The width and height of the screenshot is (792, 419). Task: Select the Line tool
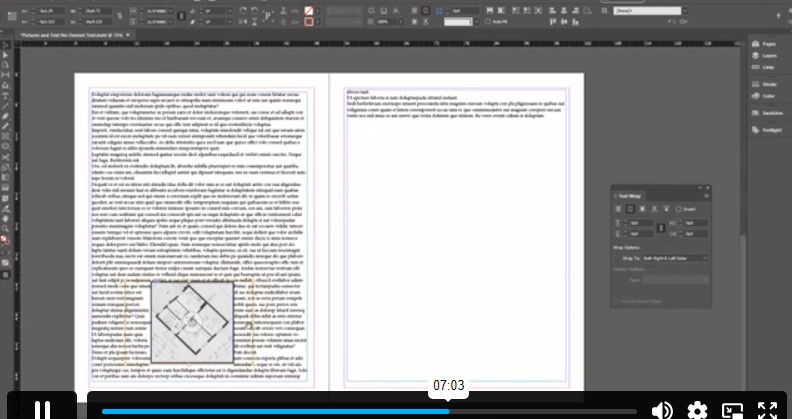click(6, 106)
